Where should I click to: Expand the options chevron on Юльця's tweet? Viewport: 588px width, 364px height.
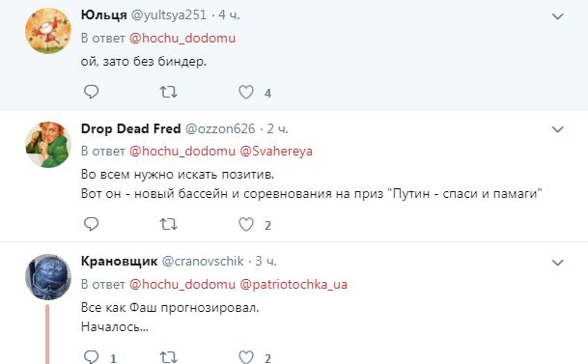558,16
